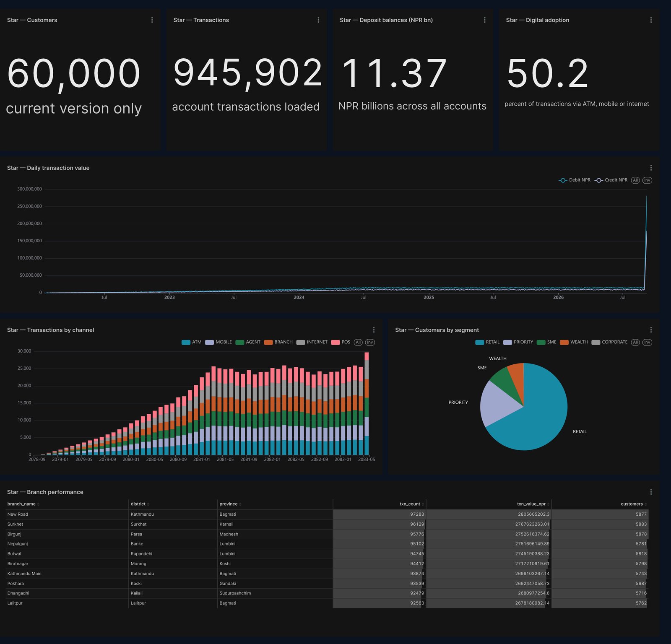The image size is (671, 644).
Task: Click All button in Transactions by channel legend
Action: click(358, 342)
